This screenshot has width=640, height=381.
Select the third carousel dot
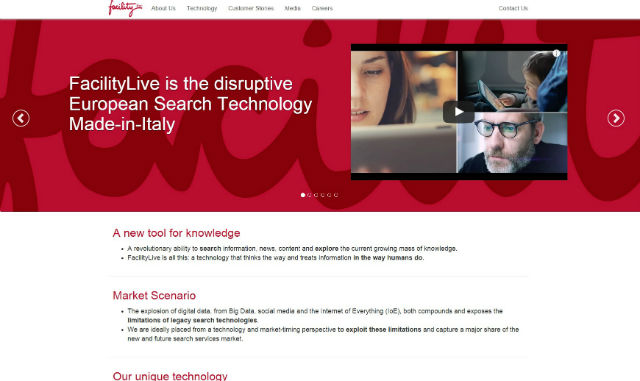pos(316,195)
